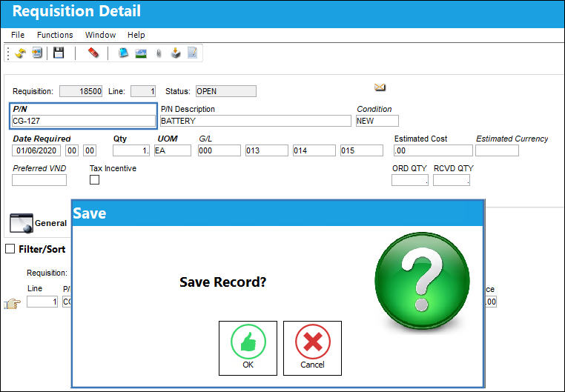Click the Estimated Cost field .00
The width and height of the screenshot is (565, 392).
433,150
